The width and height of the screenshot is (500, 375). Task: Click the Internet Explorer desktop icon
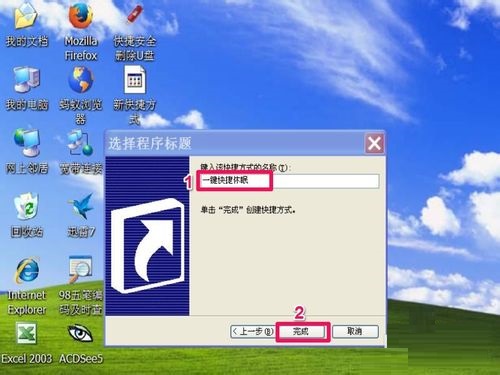click(x=27, y=270)
